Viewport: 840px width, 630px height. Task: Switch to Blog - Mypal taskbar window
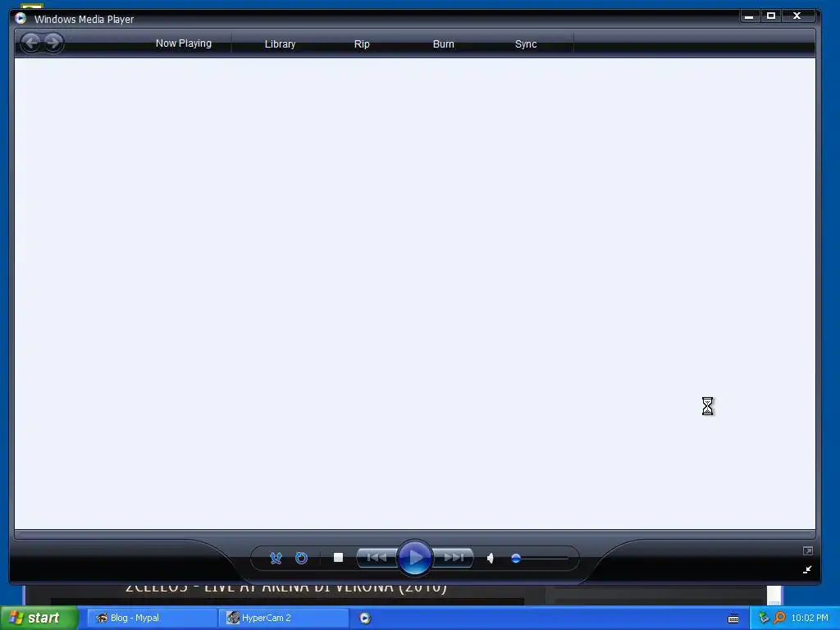click(x=152, y=618)
